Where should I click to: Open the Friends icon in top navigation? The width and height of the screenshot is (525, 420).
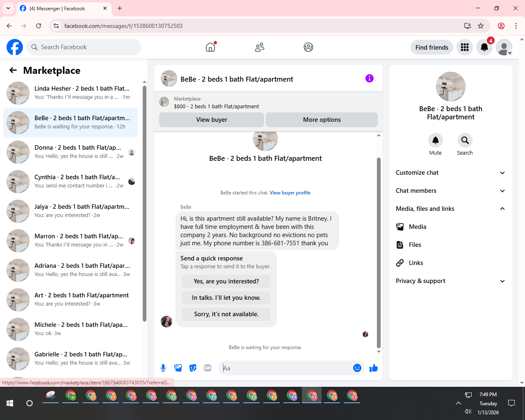tap(259, 47)
